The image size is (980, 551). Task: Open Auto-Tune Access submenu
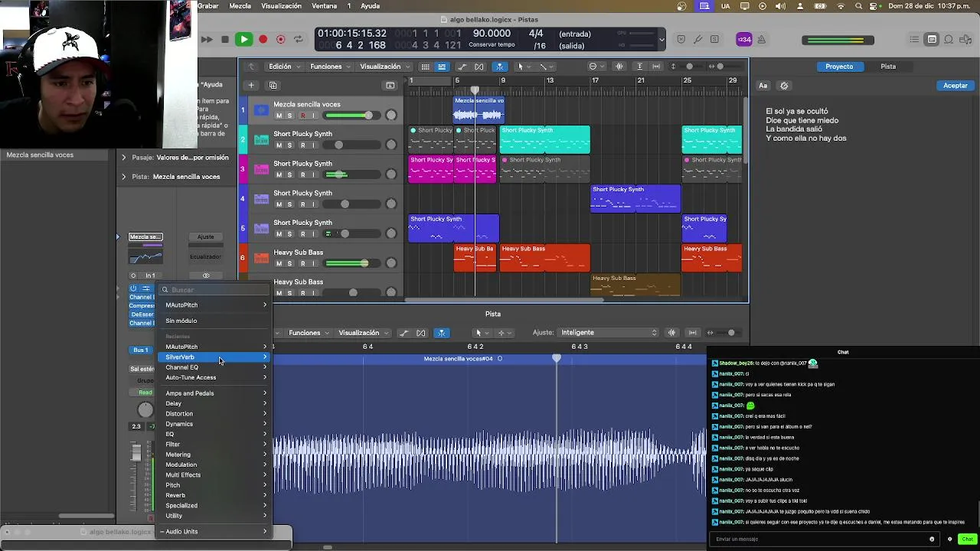pos(215,377)
